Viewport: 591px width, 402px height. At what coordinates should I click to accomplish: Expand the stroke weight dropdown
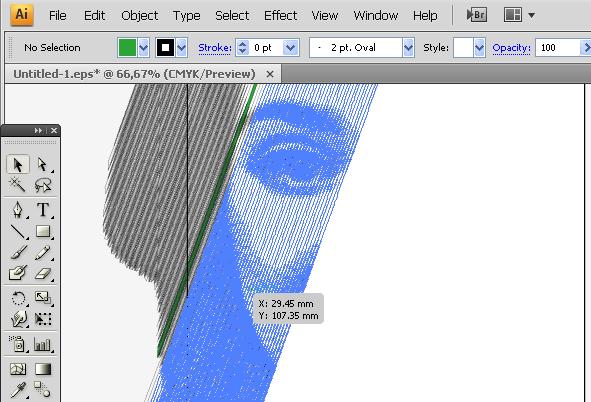point(290,47)
